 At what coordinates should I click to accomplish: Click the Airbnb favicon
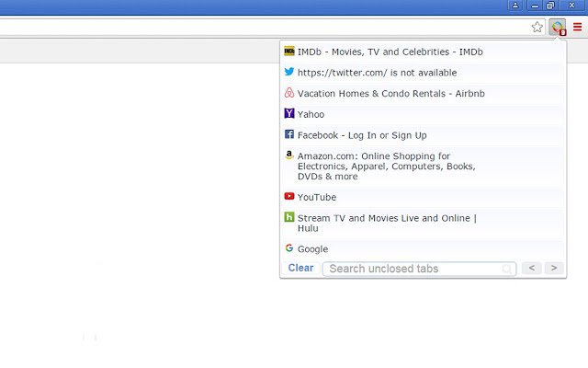pos(289,92)
